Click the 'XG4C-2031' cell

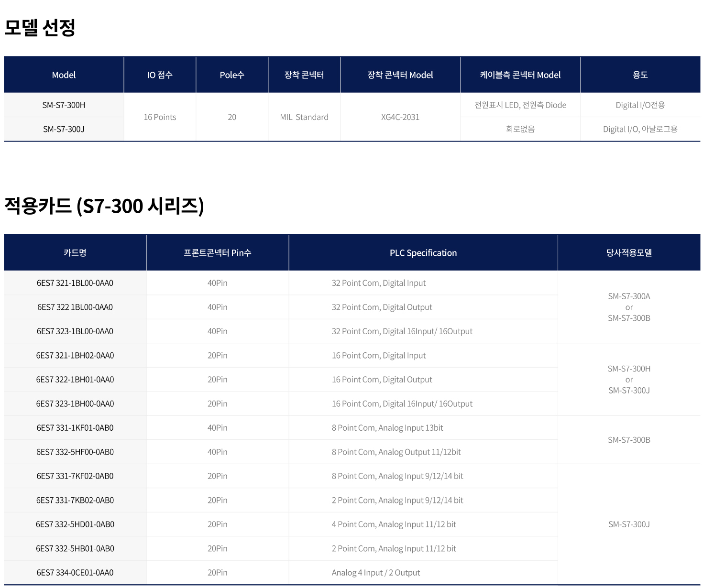pos(400,117)
